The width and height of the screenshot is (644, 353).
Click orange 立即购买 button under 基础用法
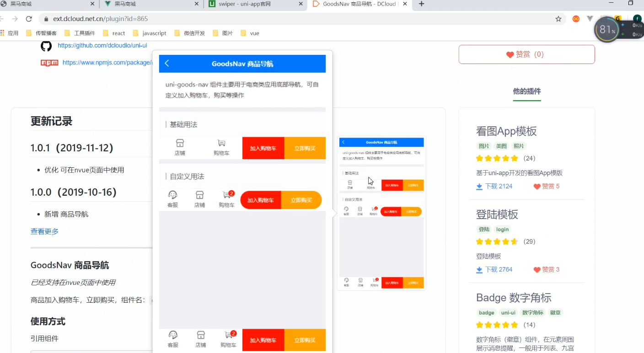[305, 148]
